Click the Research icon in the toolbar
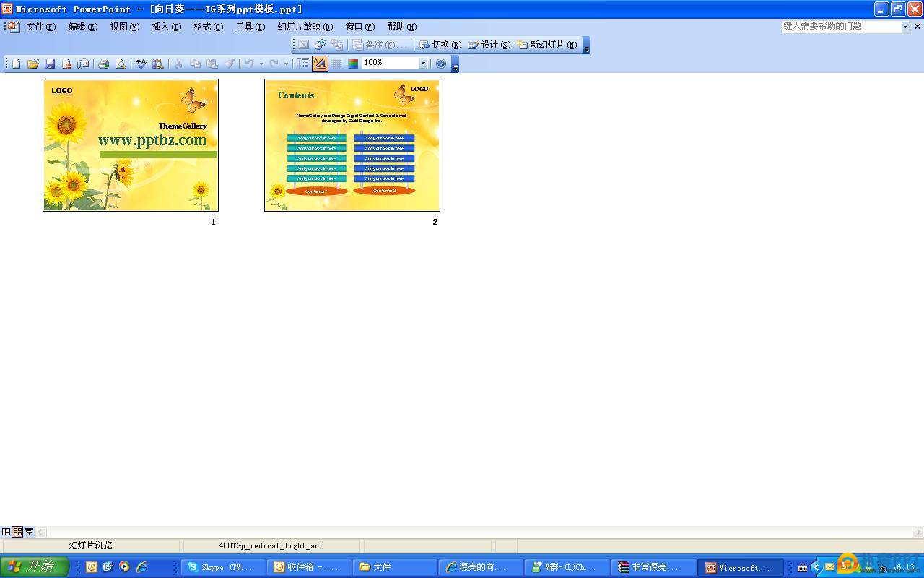The image size is (924, 578). click(157, 64)
